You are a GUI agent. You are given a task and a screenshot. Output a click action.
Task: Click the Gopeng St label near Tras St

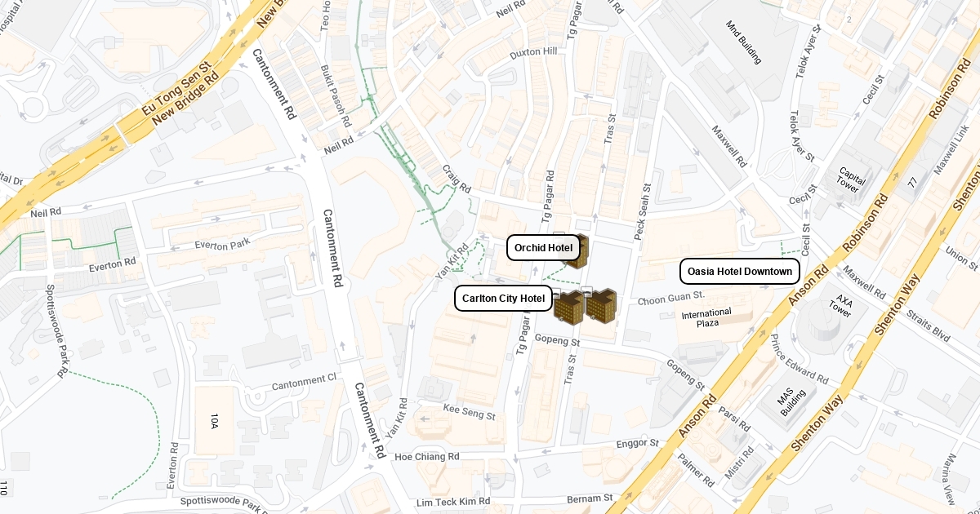pyautogui.click(x=557, y=339)
